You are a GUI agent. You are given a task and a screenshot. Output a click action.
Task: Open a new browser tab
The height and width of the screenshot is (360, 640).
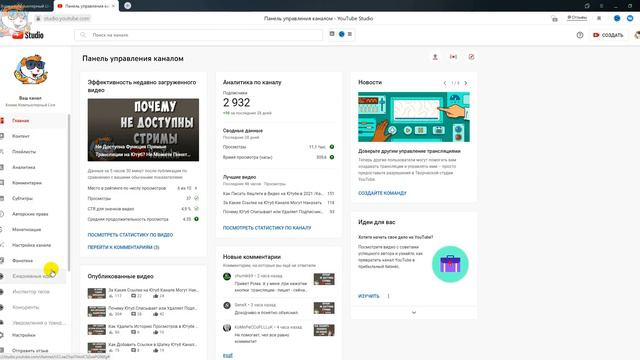[x=127, y=5]
